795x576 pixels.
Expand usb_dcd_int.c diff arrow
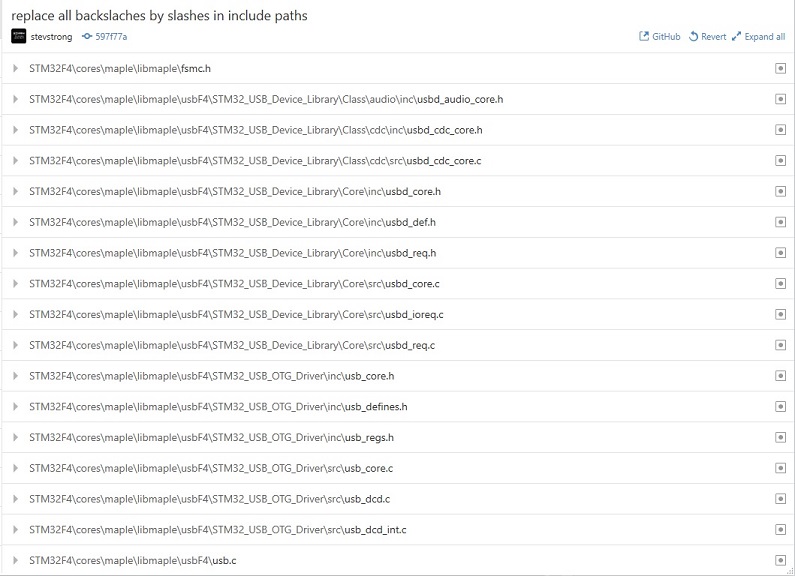pos(15,529)
